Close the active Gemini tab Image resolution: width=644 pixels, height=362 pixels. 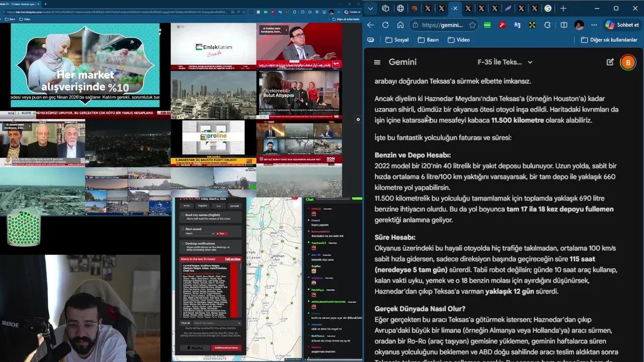[x=455, y=8]
